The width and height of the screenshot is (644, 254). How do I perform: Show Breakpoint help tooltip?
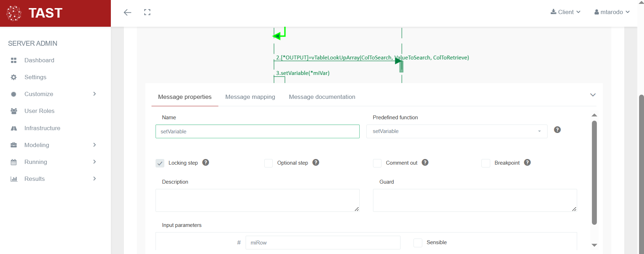tap(527, 163)
